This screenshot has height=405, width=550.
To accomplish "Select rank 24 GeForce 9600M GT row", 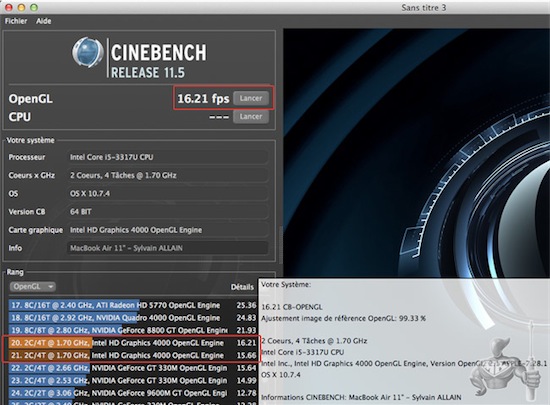I will point(133,393).
